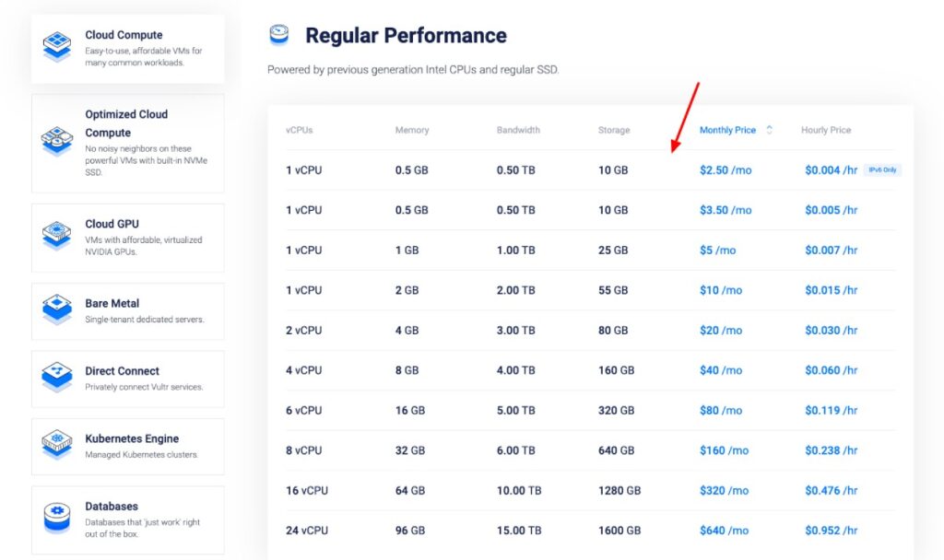Switch to the Bare Metal tab label
Viewport: 944px width, 560px height.
click(x=112, y=303)
